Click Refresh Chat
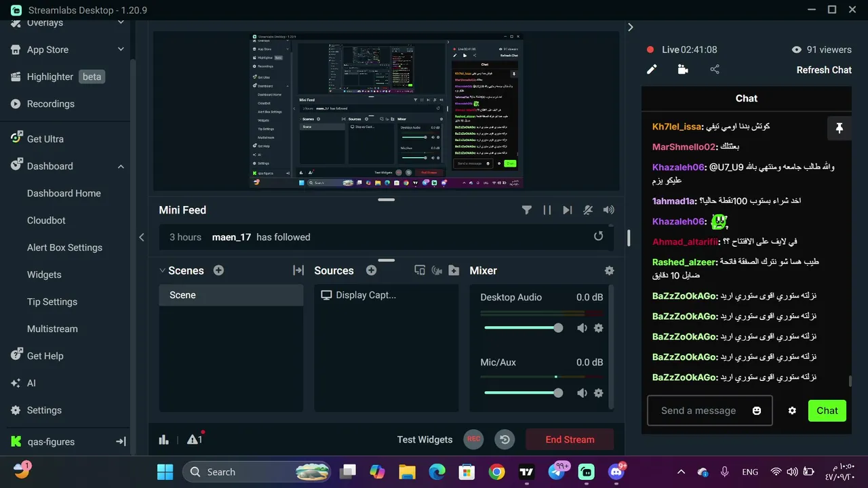The height and width of the screenshot is (488, 868). point(824,70)
